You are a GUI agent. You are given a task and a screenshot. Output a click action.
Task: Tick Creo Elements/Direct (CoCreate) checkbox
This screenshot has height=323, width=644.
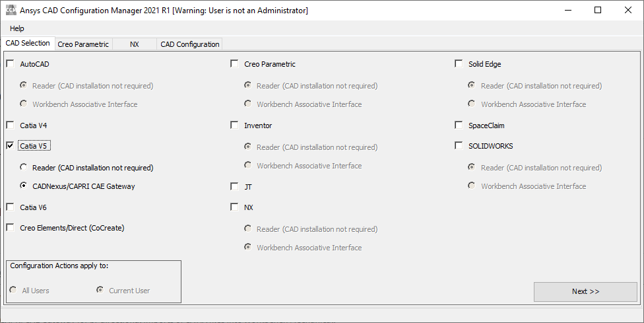(10, 228)
